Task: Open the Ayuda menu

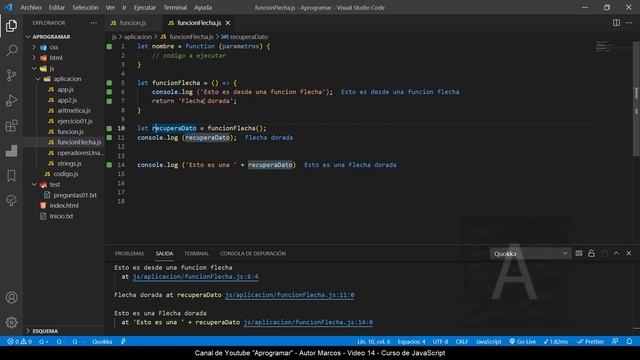Action: [x=203, y=7]
